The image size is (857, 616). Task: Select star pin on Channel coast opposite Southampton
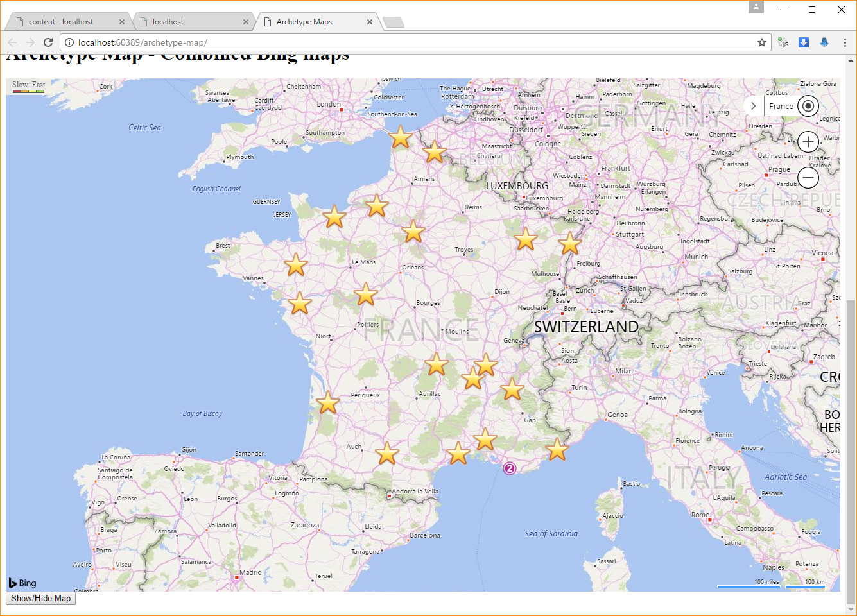pos(400,137)
